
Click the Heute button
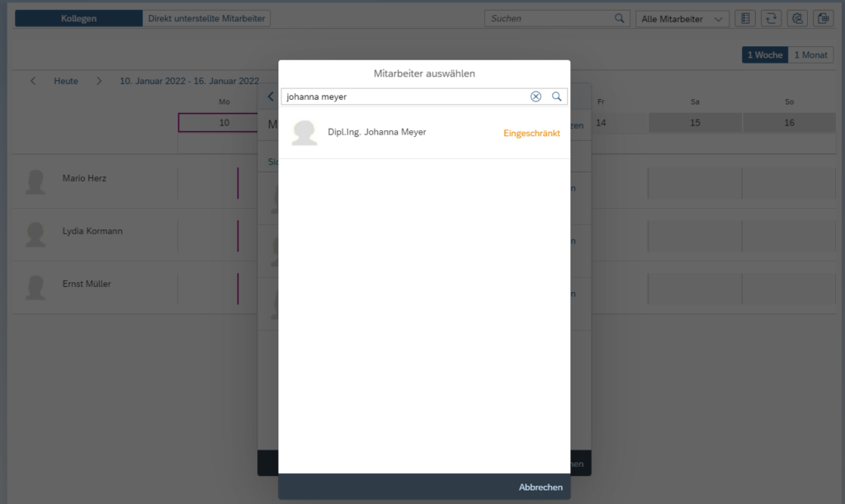coord(66,81)
